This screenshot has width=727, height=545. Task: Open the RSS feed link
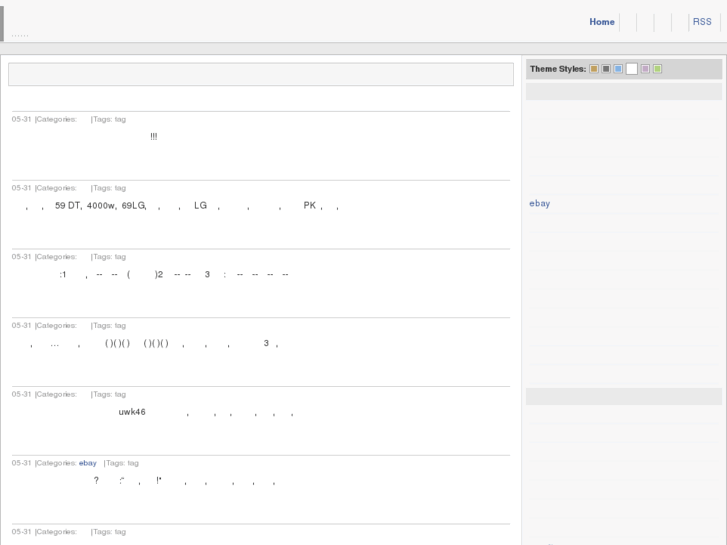pyautogui.click(x=702, y=22)
